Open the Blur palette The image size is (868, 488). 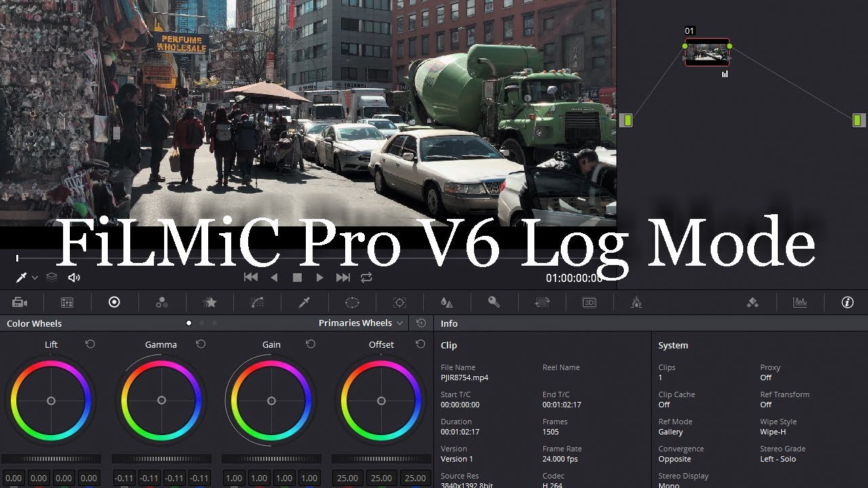point(446,302)
